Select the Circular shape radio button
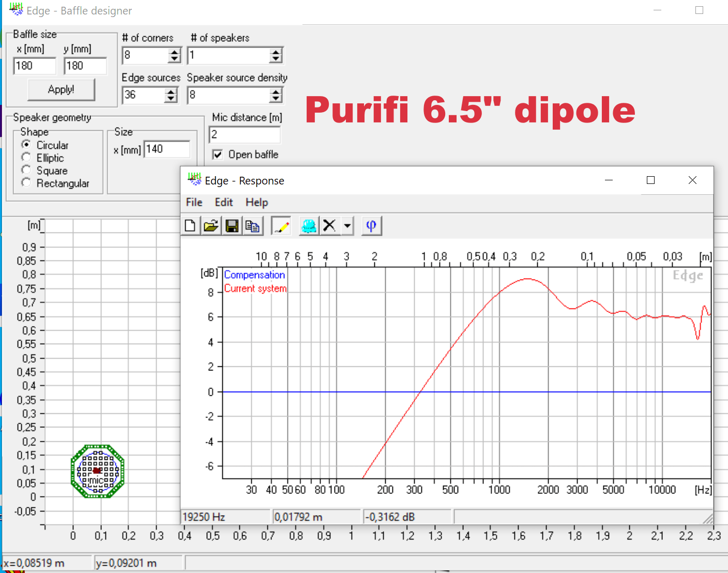The width and height of the screenshot is (728, 573). point(26,145)
